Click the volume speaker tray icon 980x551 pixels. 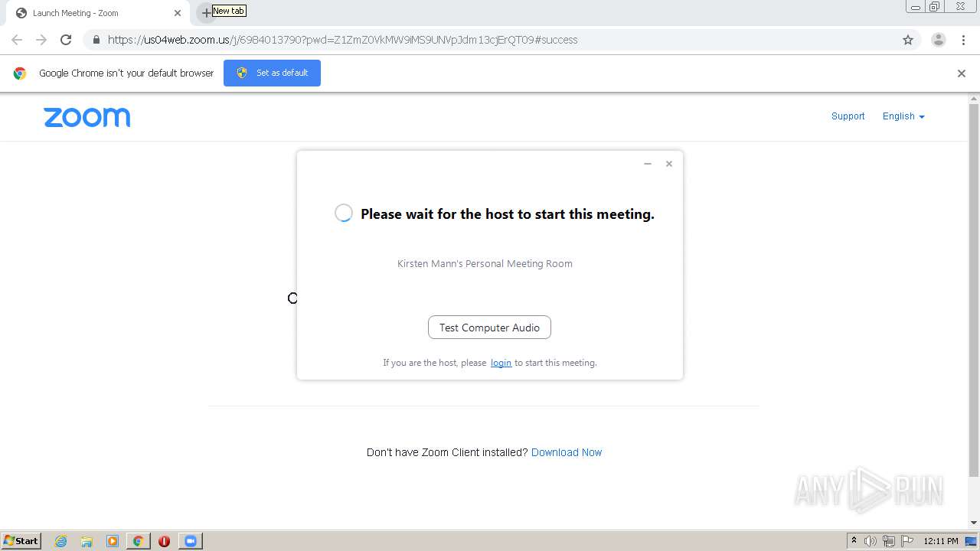tap(871, 541)
